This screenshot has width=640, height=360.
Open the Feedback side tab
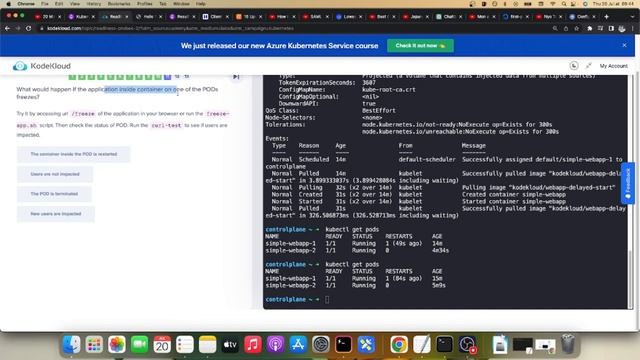pyautogui.click(x=627, y=183)
